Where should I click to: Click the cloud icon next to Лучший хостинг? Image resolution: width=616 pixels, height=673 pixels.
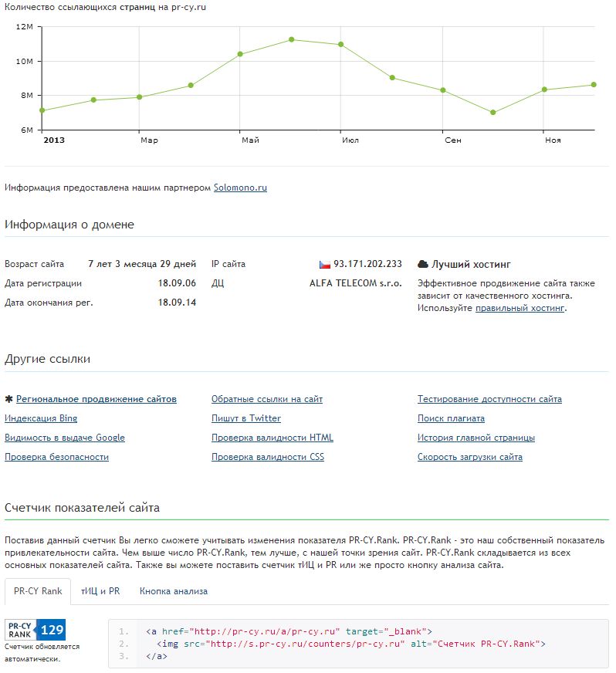tap(422, 264)
